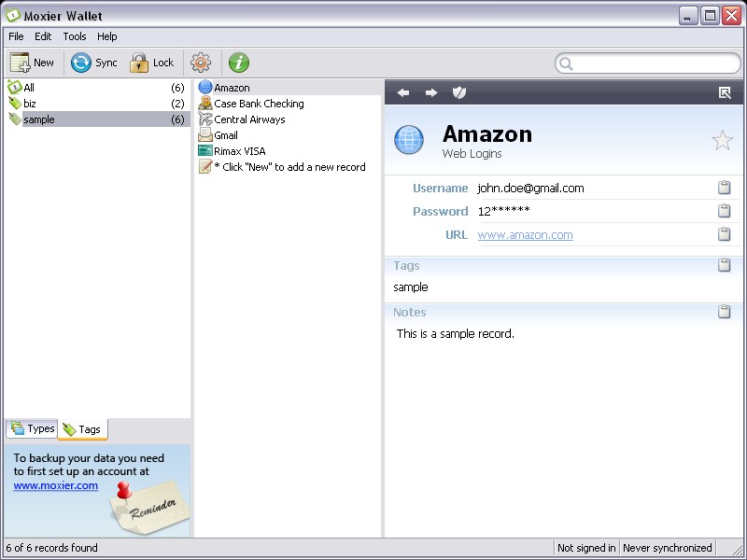Image resolution: width=747 pixels, height=560 pixels.
Task: Mark Amazon as favorite with the star
Action: pyautogui.click(x=722, y=141)
